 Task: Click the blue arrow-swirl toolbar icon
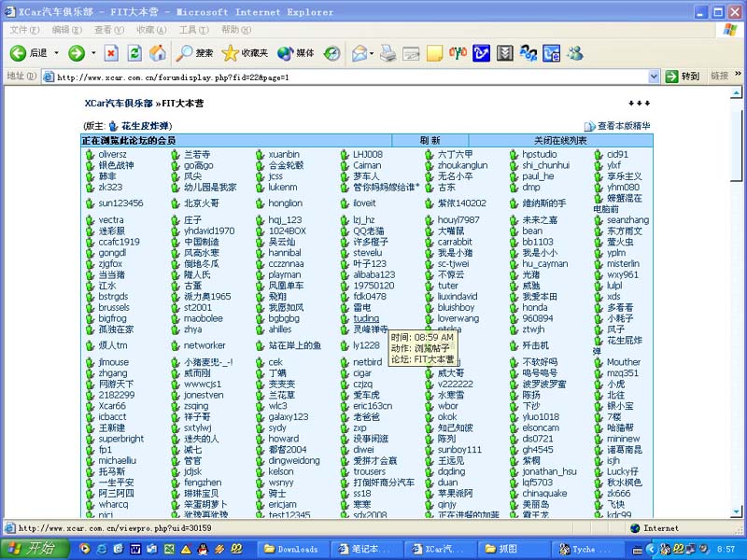tap(481, 53)
